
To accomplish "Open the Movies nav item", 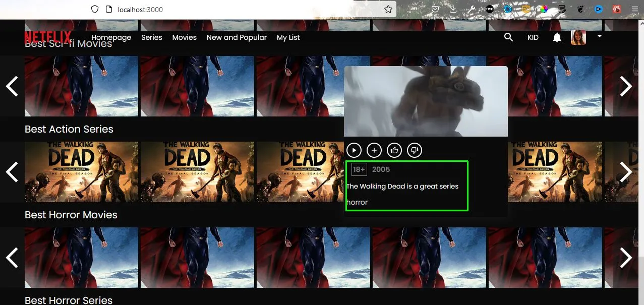I will click(185, 37).
